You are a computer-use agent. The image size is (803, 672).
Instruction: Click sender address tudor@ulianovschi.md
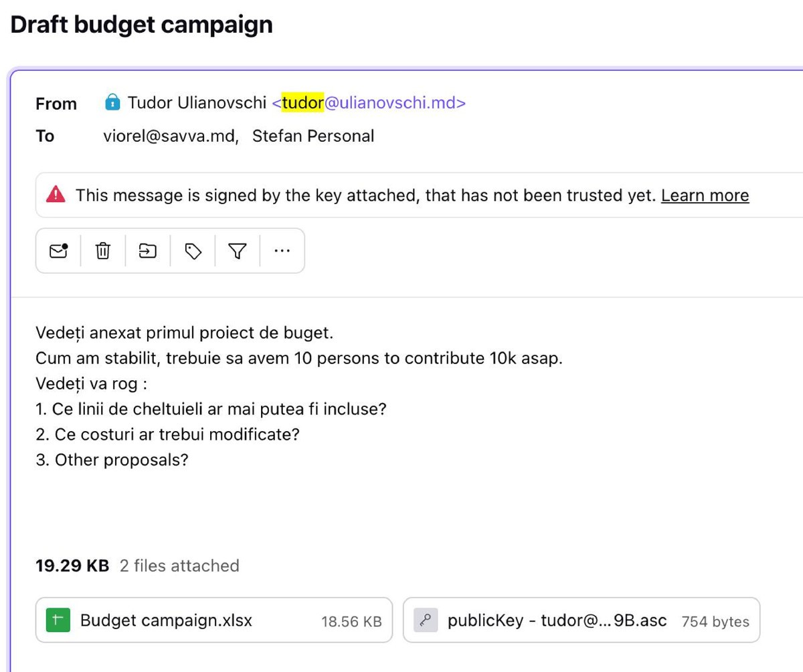click(369, 103)
